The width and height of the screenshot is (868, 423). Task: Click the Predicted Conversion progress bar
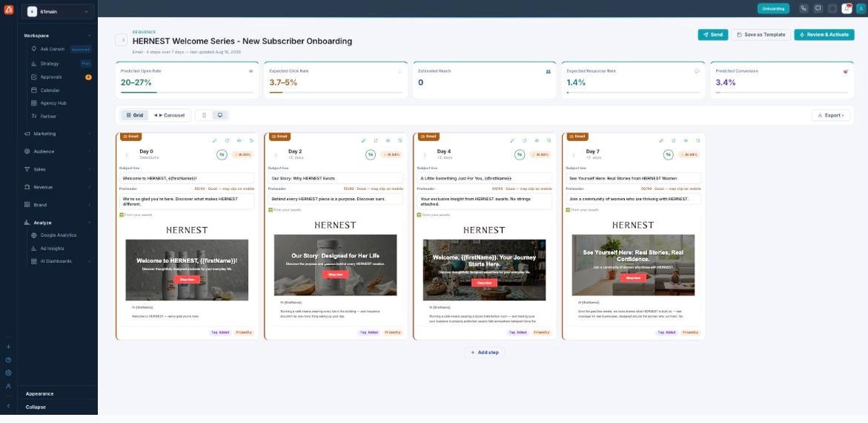pyautogui.click(x=781, y=93)
